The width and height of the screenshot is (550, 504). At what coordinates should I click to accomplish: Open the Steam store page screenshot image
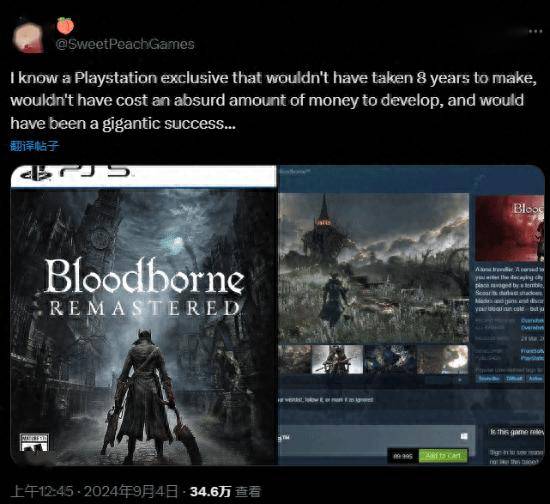point(411,315)
